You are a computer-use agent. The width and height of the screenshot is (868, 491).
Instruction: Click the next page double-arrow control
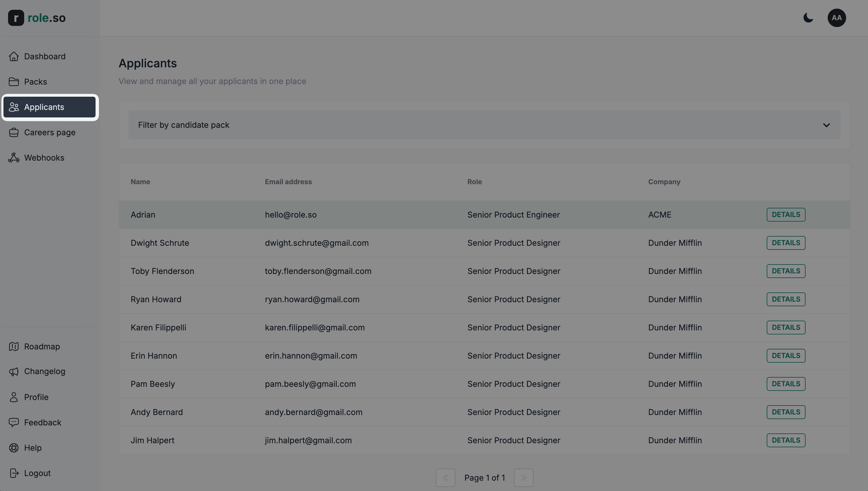(524, 477)
